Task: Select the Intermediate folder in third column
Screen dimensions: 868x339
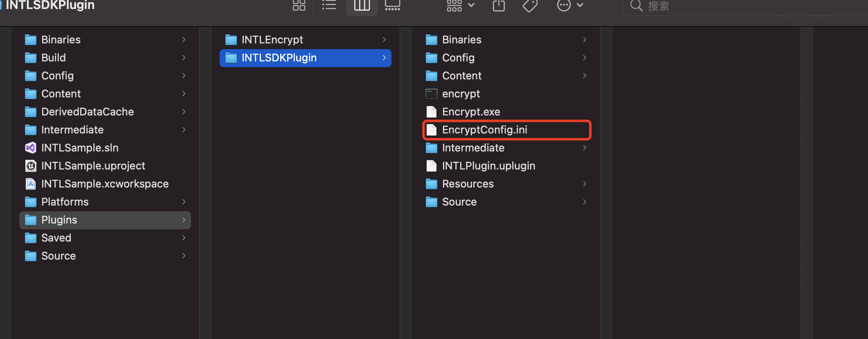Action: [x=506, y=148]
